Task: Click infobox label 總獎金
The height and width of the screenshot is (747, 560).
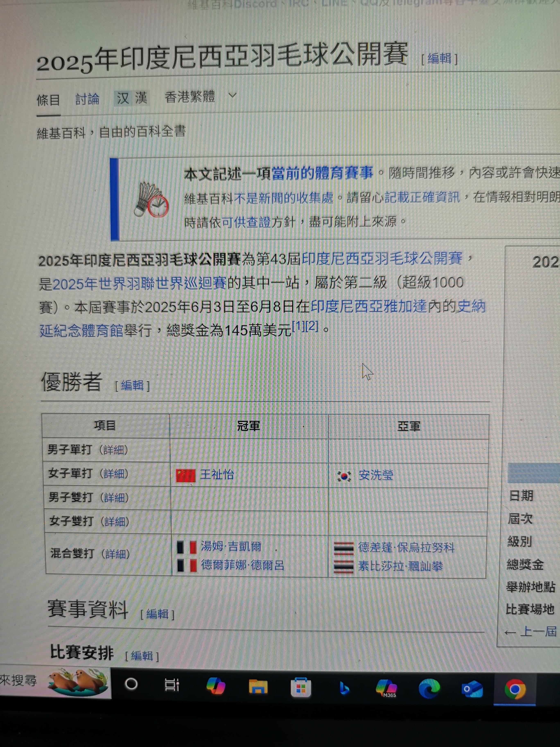Action: (x=525, y=564)
